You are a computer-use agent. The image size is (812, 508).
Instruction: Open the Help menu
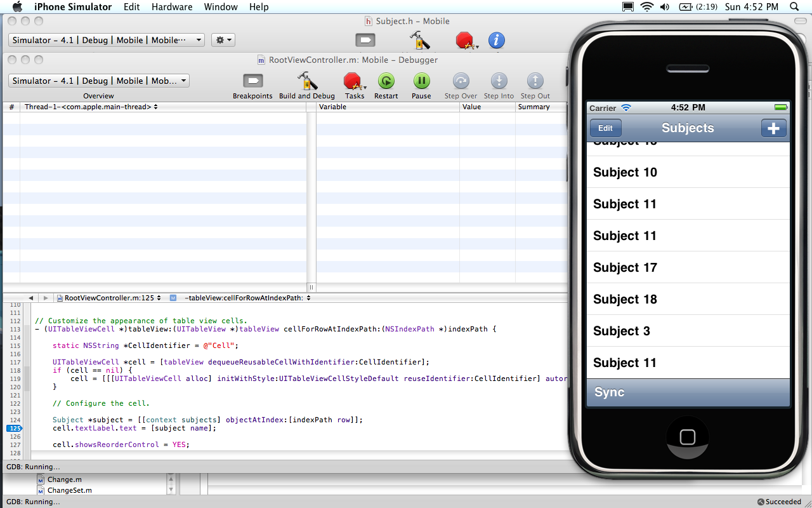coord(259,7)
